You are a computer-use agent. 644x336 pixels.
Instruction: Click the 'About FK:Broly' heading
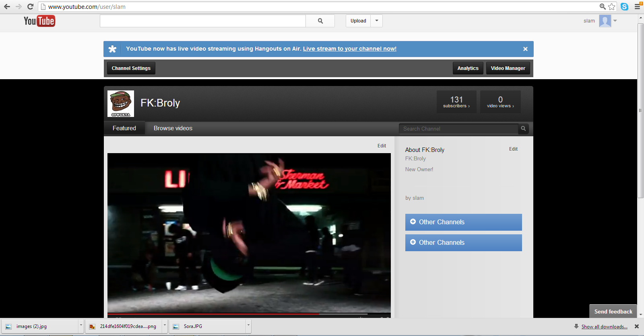425,150
